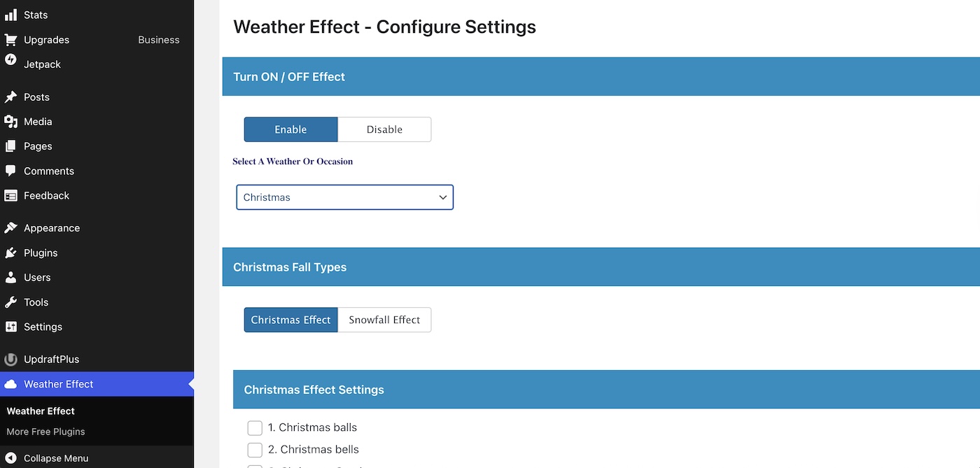Expand the Upgrades Business menu

tap(46, 39)
